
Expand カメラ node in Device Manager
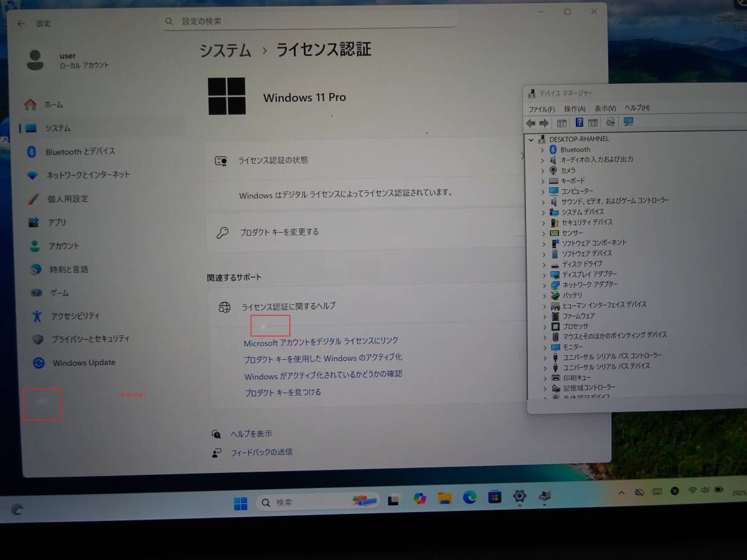pos(543,170)
